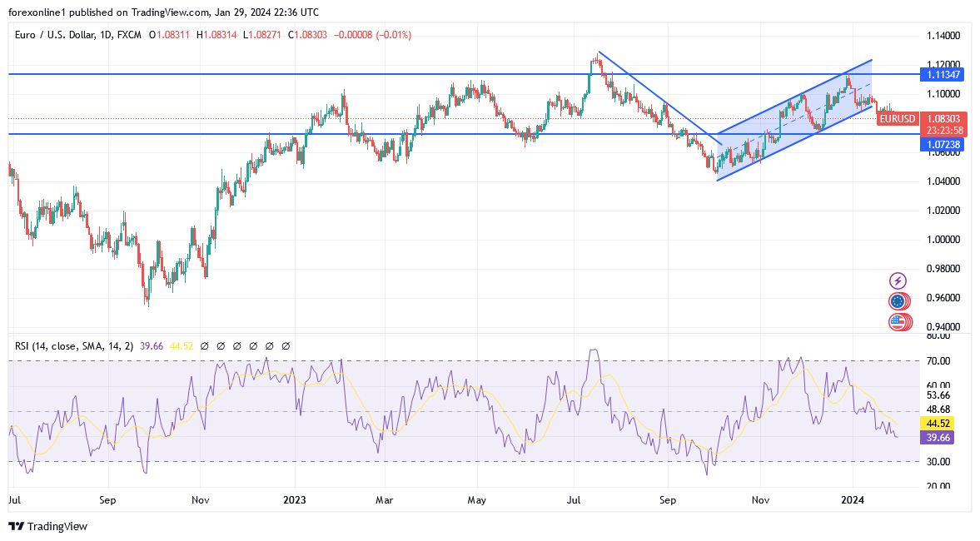980x541 pixels.
Task: Click the forexonline1 username link
Action: point(32,12)
